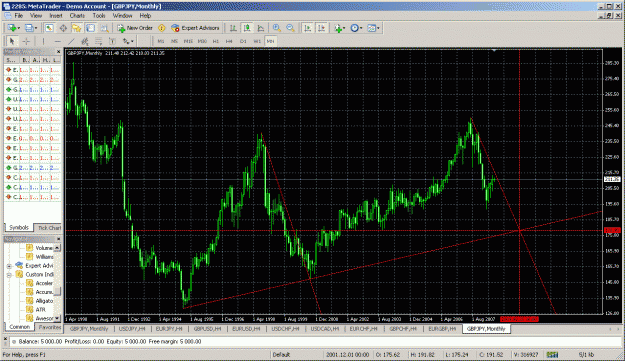This screenshot has width=625, height=361.
Task: Switch timeframe to M15
Action: click(188, 41)
